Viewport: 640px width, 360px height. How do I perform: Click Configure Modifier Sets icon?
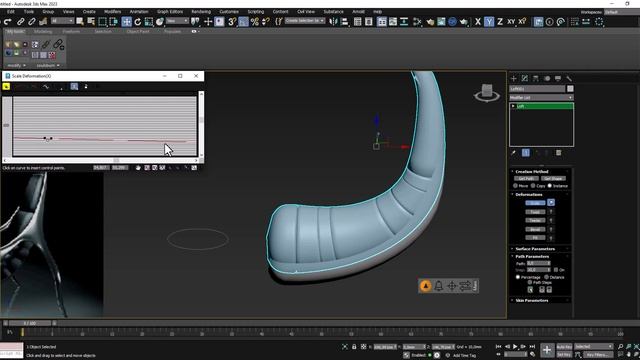click(x=558, y=153)
